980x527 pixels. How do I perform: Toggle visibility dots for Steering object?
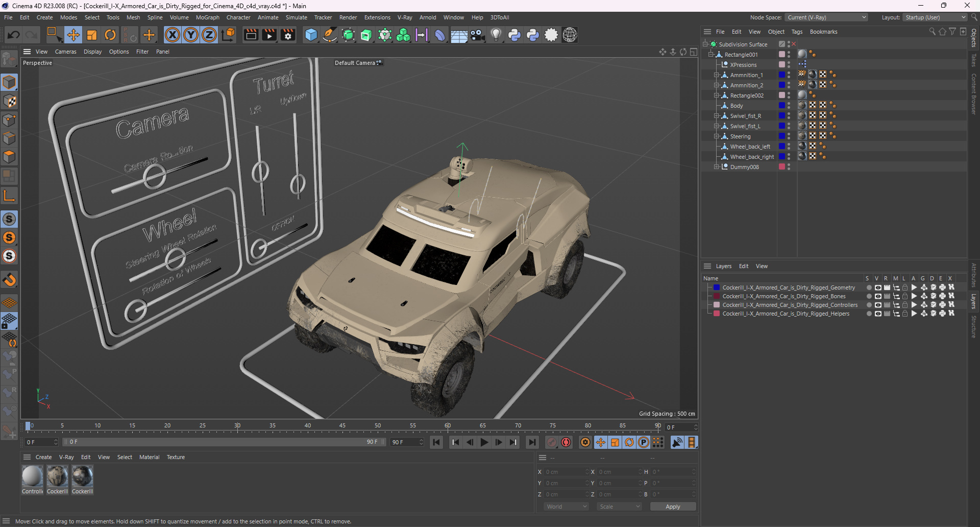tap(789, 136)
